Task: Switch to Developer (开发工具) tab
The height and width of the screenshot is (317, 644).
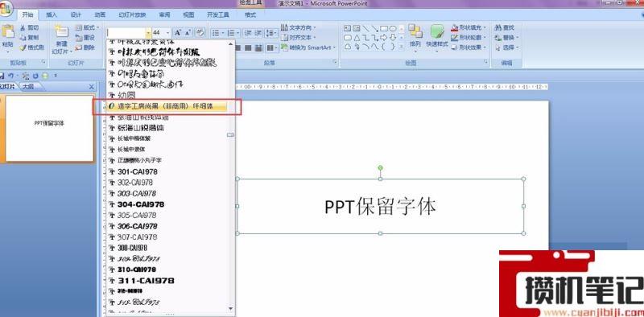Action: (218, 15)
